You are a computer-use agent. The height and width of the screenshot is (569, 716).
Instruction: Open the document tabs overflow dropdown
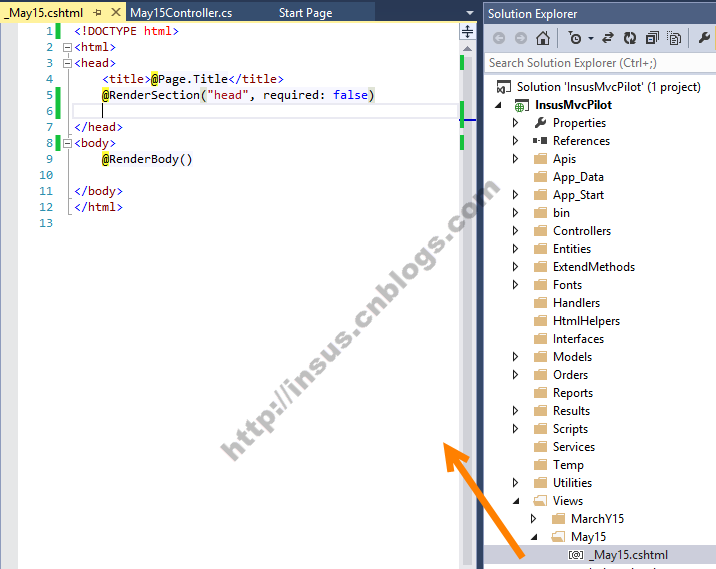pyautogui.click(x=470, y=13)
